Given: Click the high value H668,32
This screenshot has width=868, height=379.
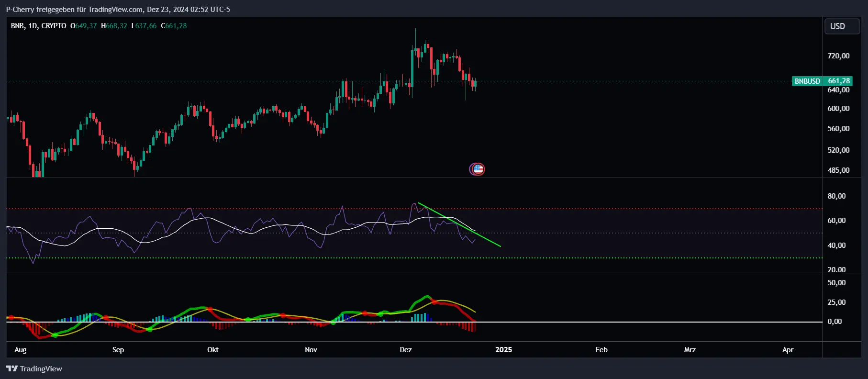Looking at the screenshot, I should (114, 26).
